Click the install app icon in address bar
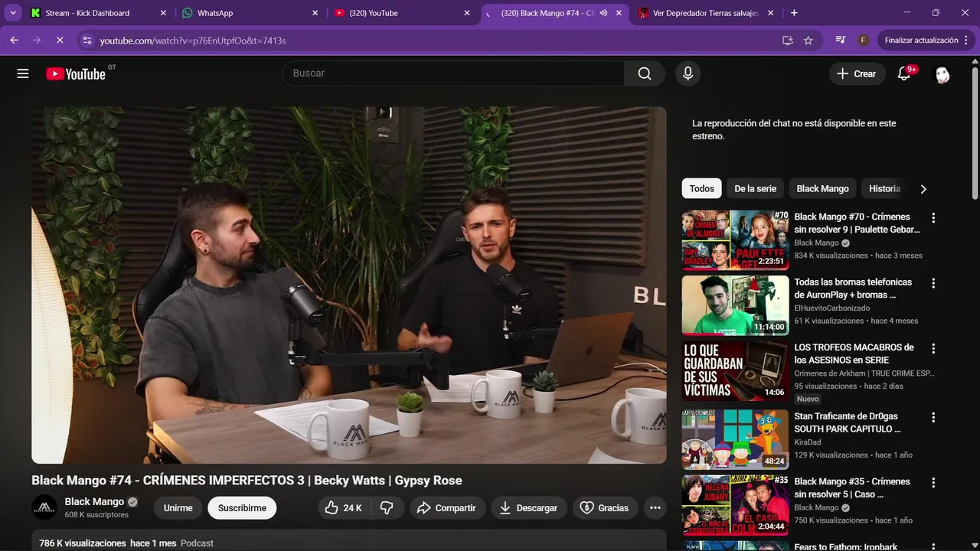Viewport: 980px width, 551px height. click(x=787, y=40)
